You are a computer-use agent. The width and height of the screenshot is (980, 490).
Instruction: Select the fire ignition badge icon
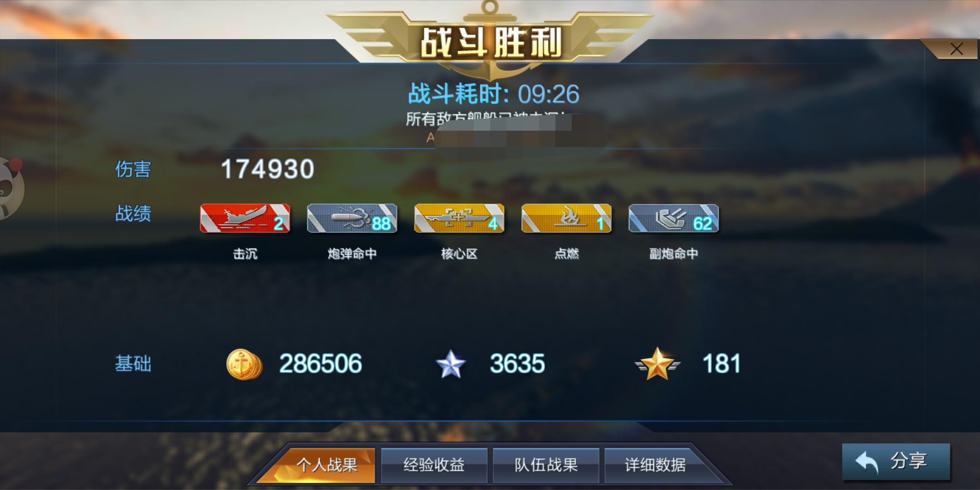(x=566, y=218)
